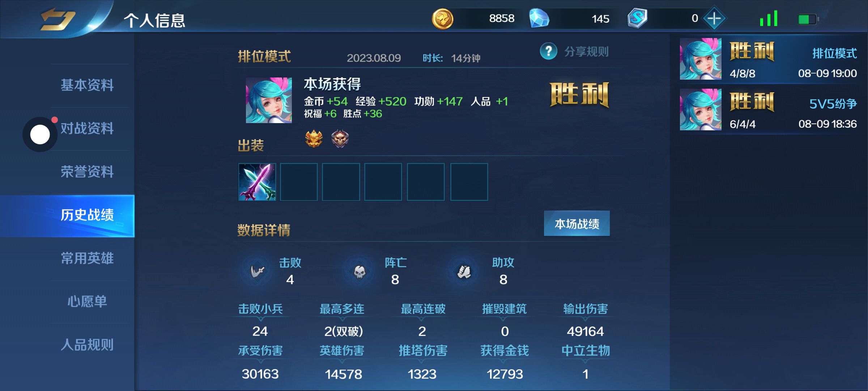Tap the 分享规则 link

click(586, 52)
